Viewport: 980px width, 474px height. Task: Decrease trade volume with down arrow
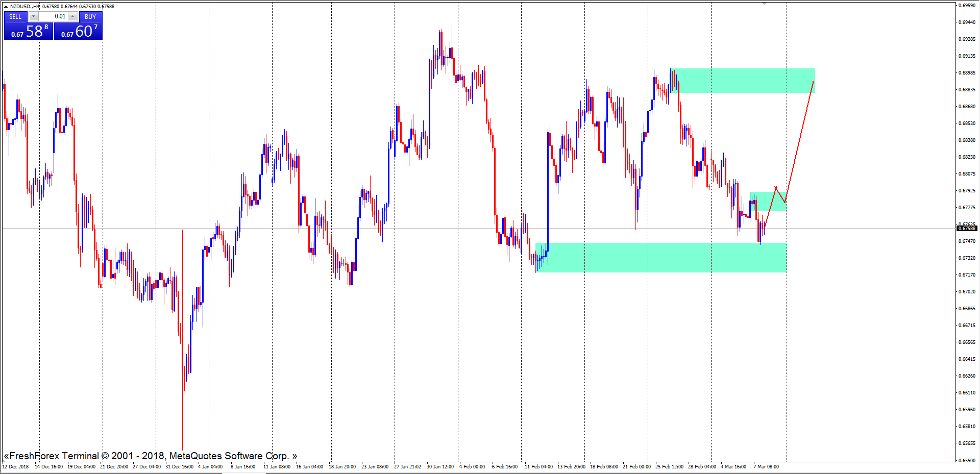[33, 17]
